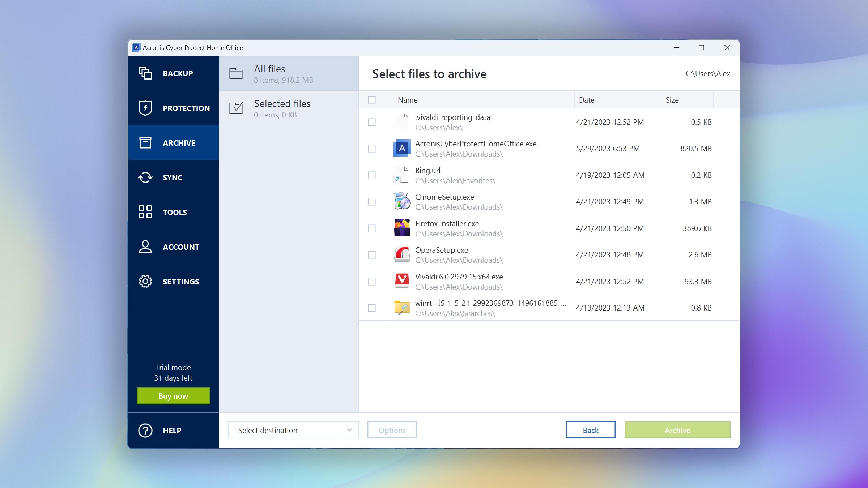
Task: Click the 93.3 MB size value
Action: coord(698,281)
